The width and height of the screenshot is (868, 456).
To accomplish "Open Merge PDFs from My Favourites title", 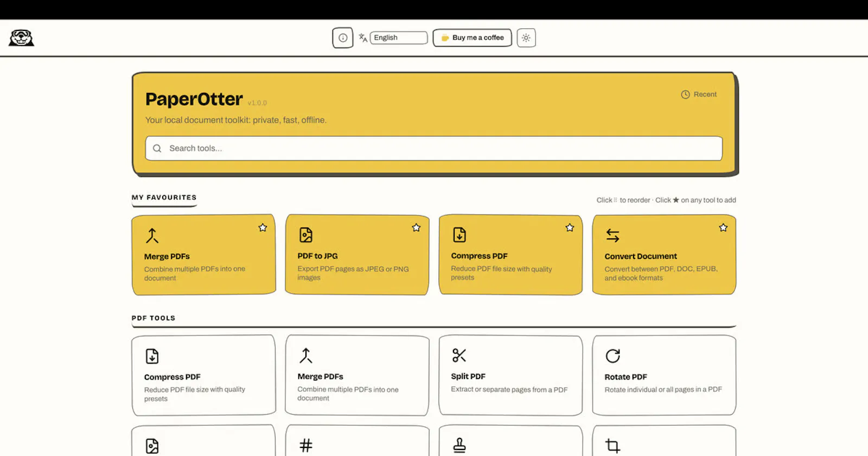I will [167, 256].
